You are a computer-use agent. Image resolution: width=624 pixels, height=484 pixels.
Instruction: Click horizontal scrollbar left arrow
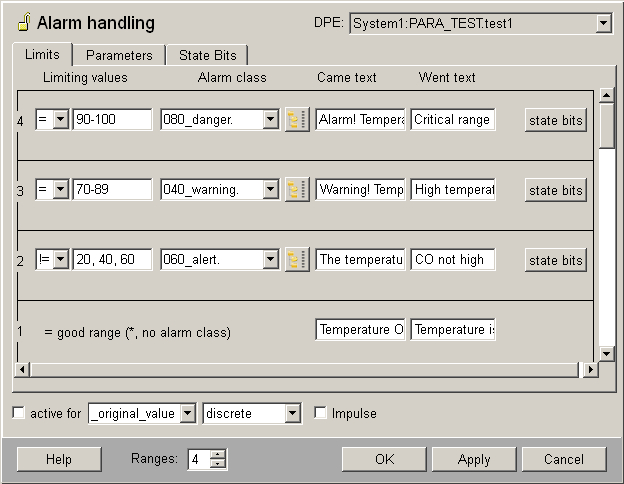pos(22,370)
